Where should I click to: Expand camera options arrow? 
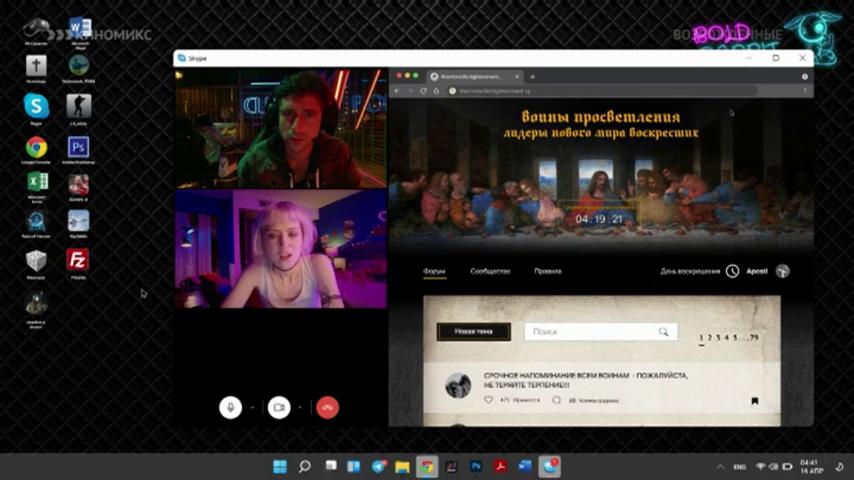click(x=300, y=408)
